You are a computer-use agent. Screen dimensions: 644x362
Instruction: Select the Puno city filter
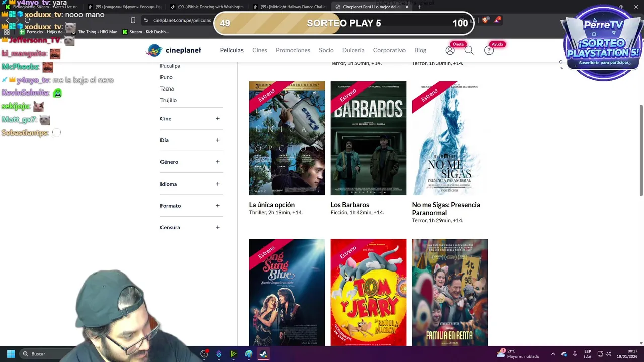click(x=166, y=77)
